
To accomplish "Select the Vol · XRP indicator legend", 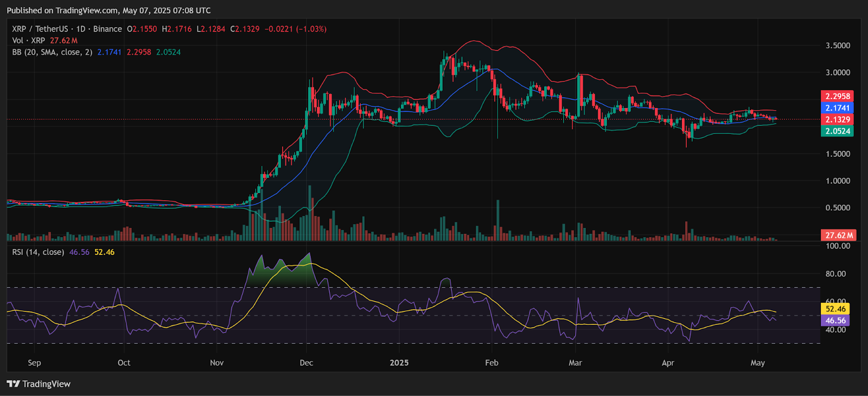I will pyautogui.click(x=29, y=41).
